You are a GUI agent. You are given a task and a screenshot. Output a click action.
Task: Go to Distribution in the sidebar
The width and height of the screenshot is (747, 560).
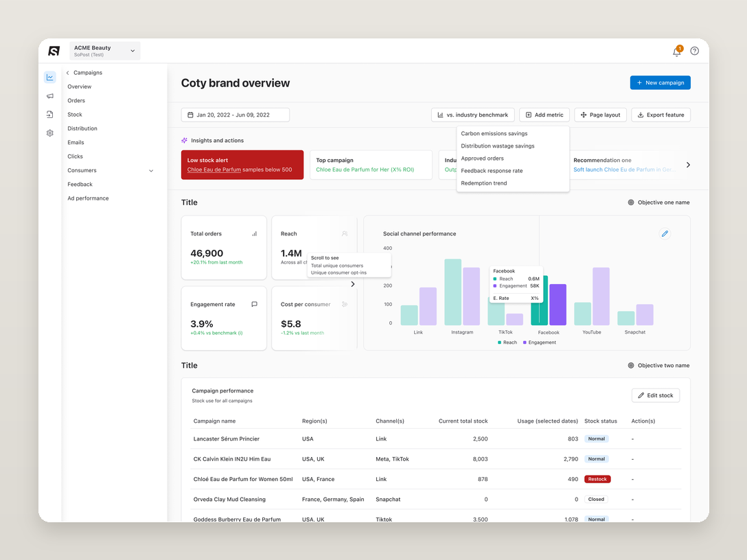pyautogui.click(x=82, y=128)
